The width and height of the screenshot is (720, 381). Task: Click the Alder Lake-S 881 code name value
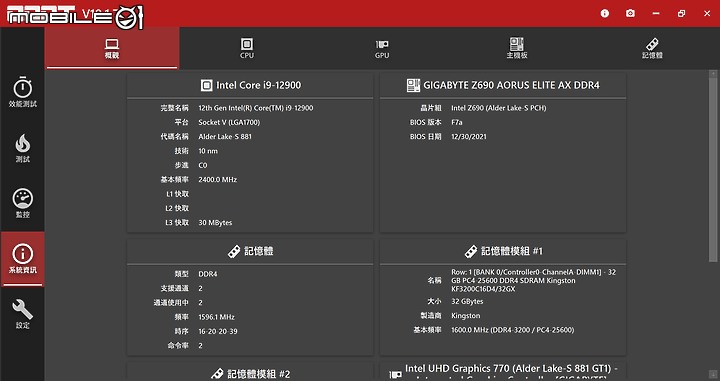225,136
